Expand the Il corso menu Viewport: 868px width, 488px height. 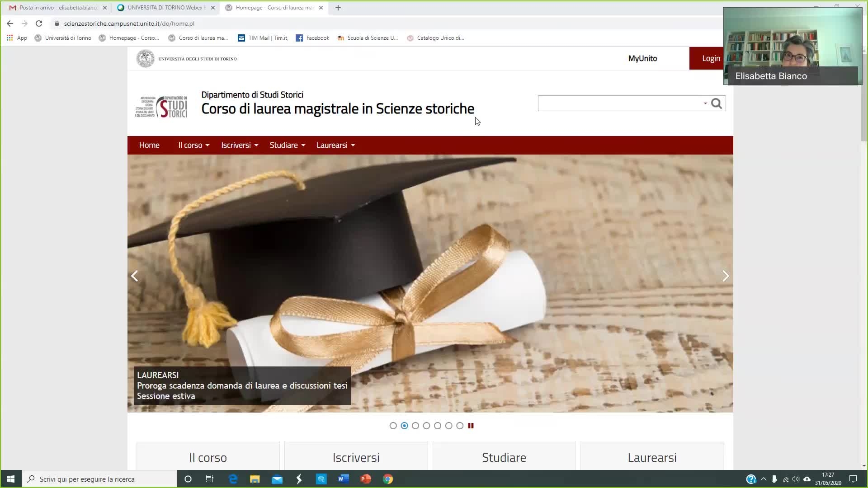click(194, 145)
